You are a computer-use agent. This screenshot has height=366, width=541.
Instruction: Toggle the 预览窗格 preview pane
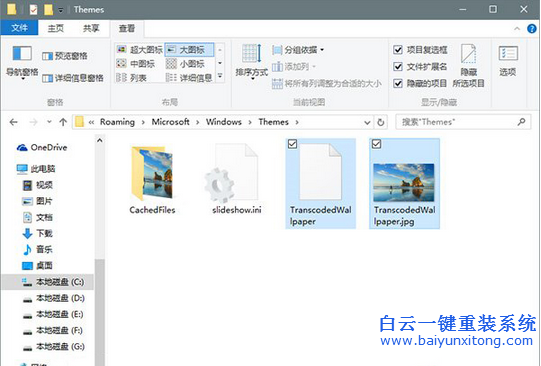[65, 56]
